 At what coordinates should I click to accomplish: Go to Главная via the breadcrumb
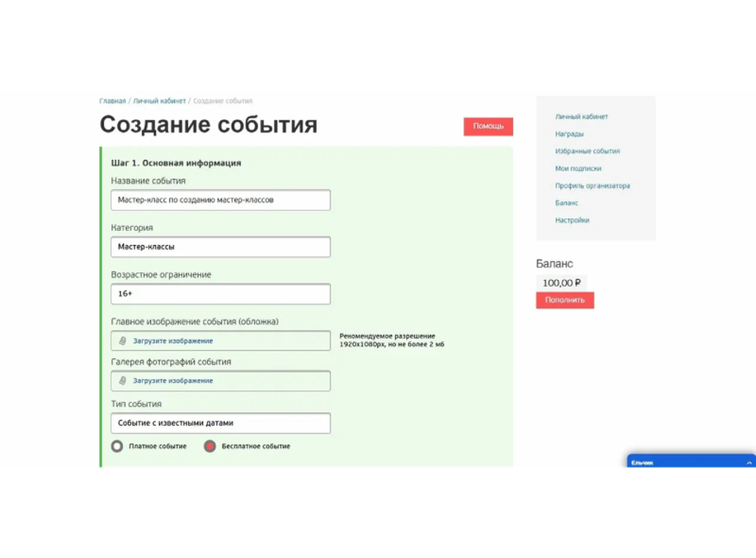coord(113,101)
